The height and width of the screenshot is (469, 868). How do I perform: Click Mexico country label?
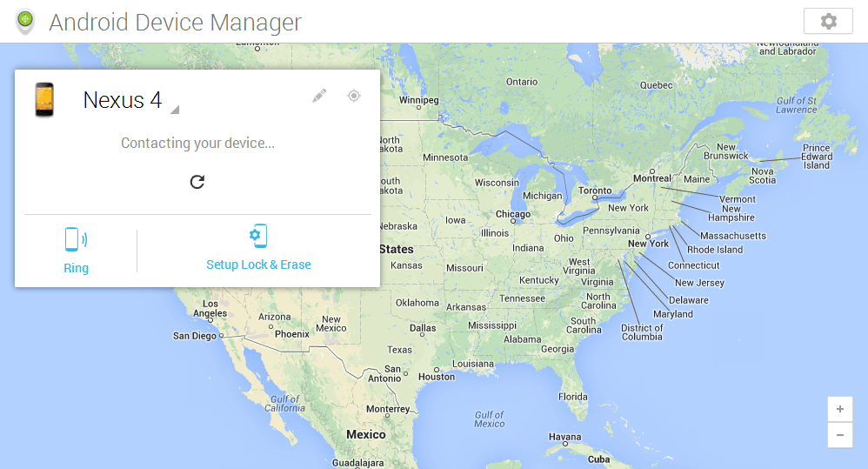click(366, 435)
